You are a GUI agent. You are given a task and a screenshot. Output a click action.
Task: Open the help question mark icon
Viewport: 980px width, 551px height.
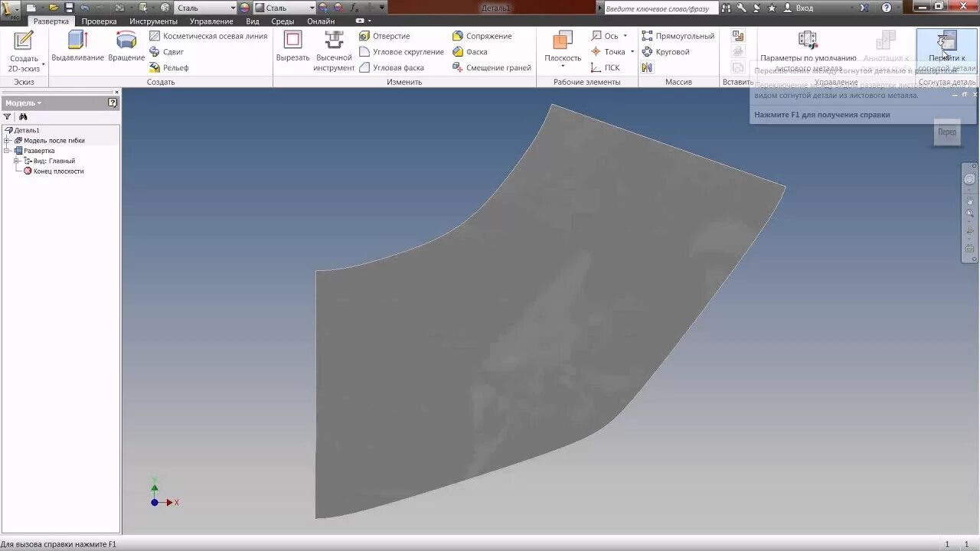pos(887,8)
